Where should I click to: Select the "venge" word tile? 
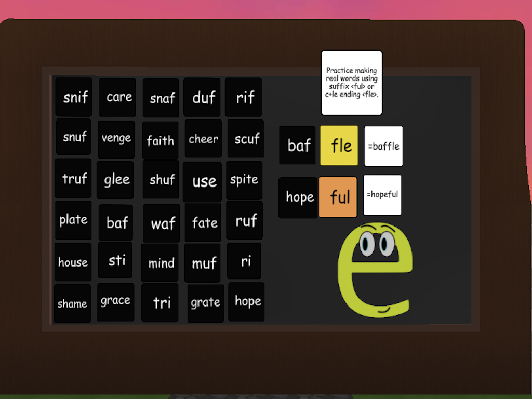coord(116,138)
